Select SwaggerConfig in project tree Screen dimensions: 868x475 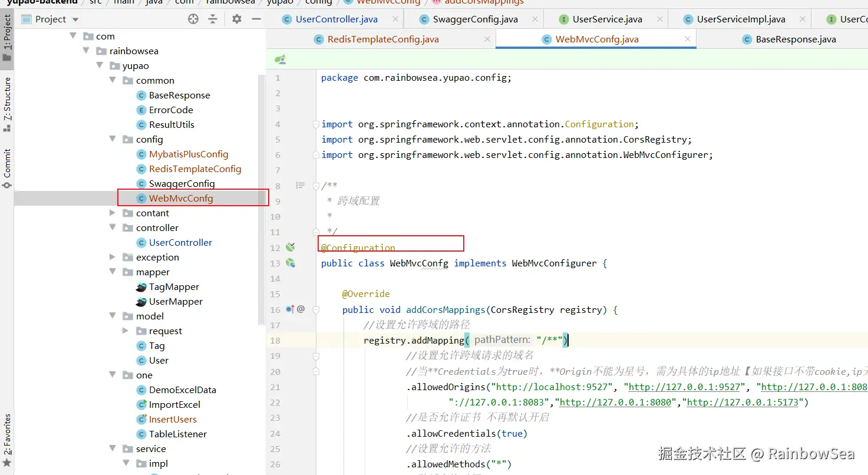pos(181,183)
